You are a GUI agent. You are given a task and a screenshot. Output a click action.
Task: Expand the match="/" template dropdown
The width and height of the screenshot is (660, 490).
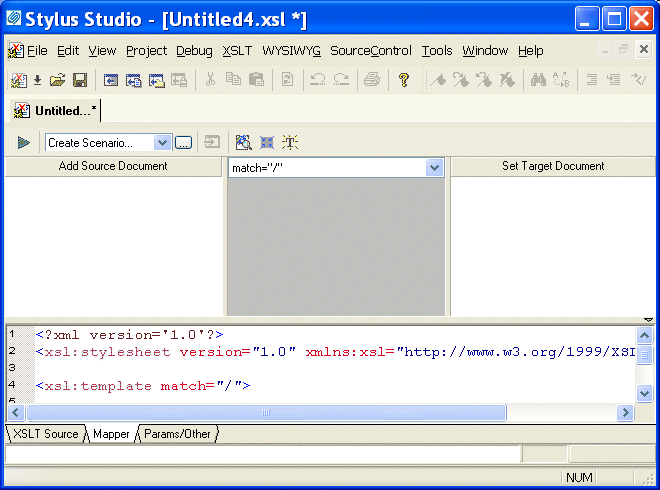click(434, 168)
